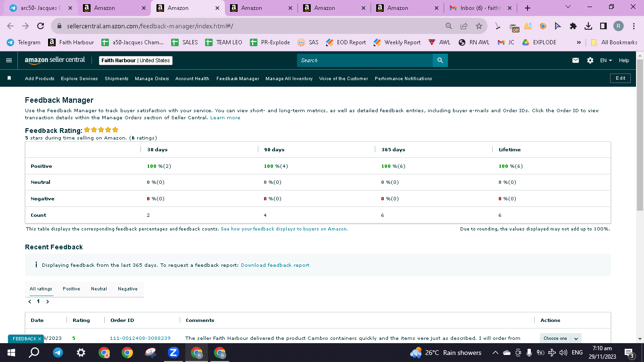This screenshot has width=644, height=362.
Task: Open the Seller Central hamburger menu
Action: [x=8, y=60]
